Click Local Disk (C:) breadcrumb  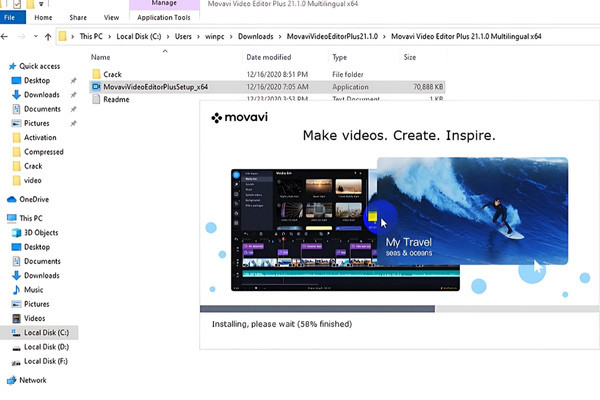pyautogui.click(x=139, y=36)
